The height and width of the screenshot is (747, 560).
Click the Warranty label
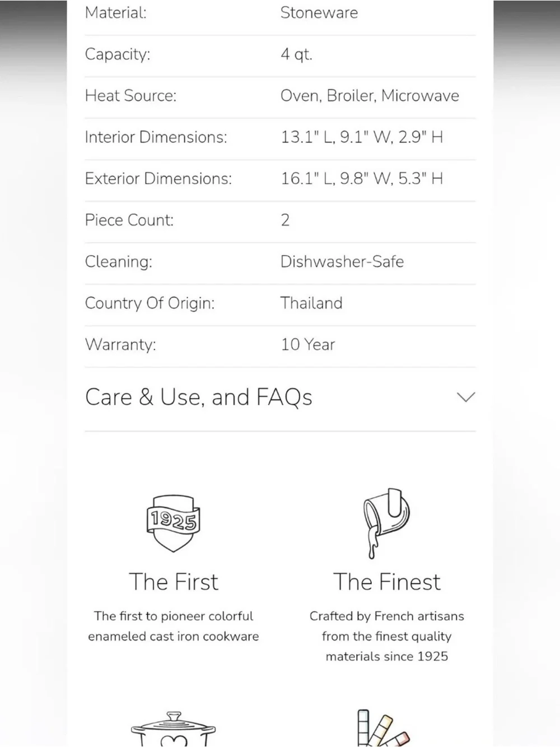(x=120, y=345)
